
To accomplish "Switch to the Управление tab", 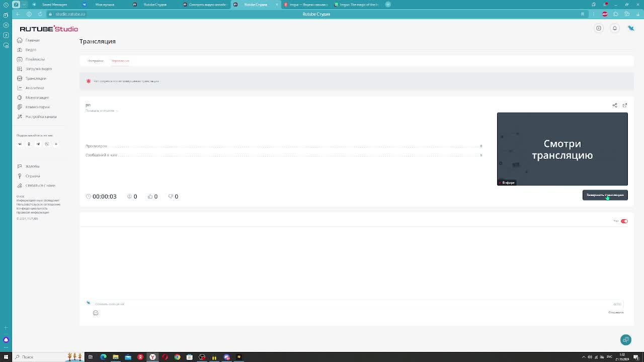I will pos(120,61).
